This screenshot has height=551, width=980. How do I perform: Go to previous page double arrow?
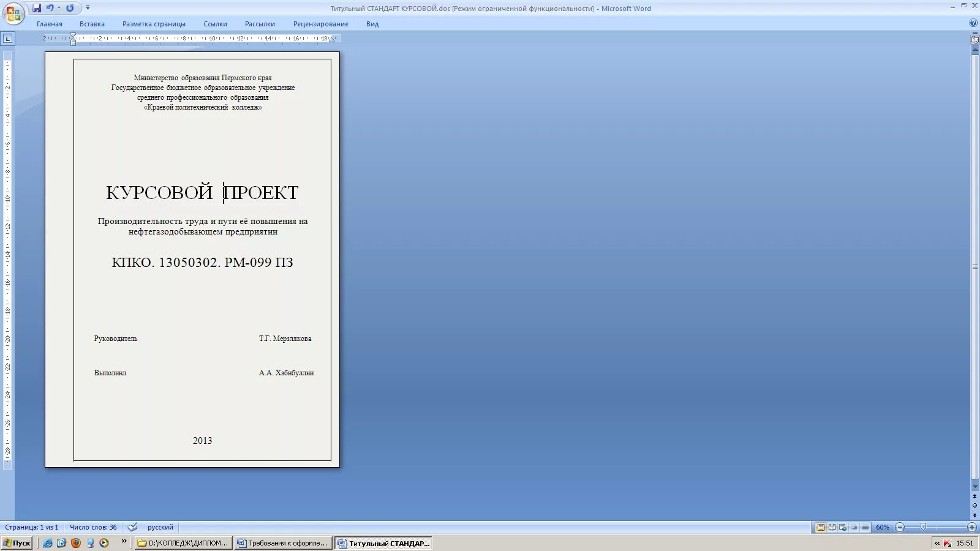(x=975, y=497)
